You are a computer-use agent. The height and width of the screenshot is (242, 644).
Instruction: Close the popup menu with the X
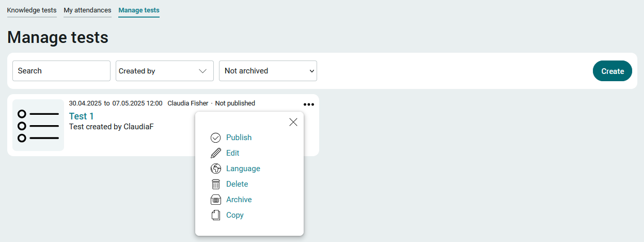coord(293,122)
